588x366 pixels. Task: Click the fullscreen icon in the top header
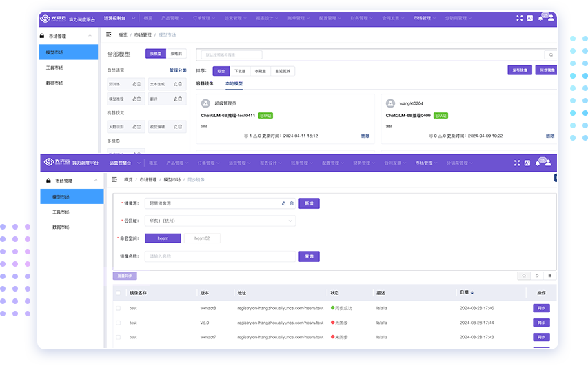click(520, 18)
